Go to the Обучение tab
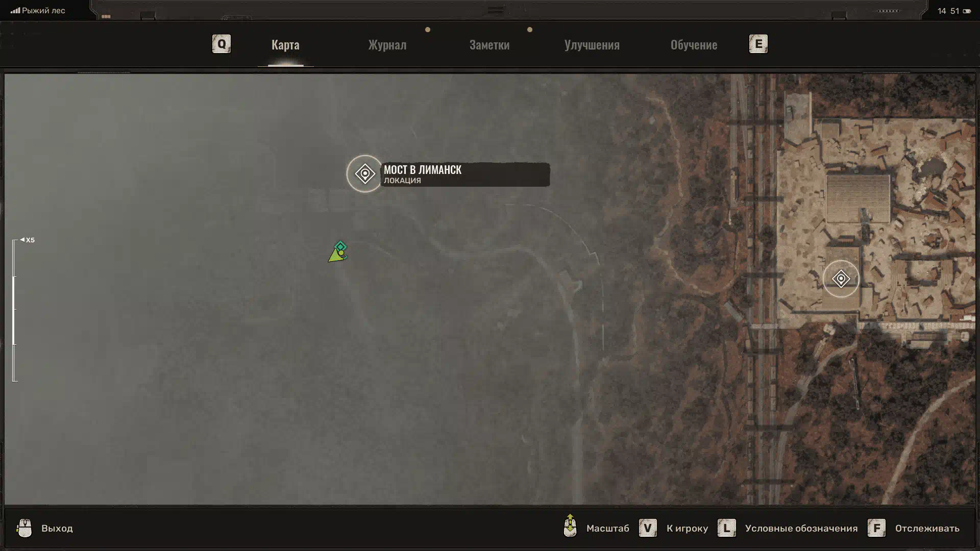The height and width of the screenshot is (551, 980). (x=693, y=45)
